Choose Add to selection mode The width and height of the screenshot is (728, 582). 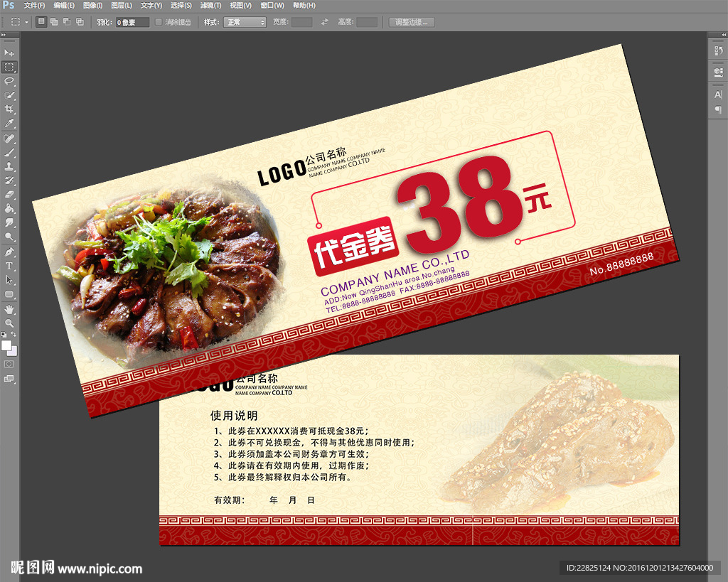click(54, 22)
